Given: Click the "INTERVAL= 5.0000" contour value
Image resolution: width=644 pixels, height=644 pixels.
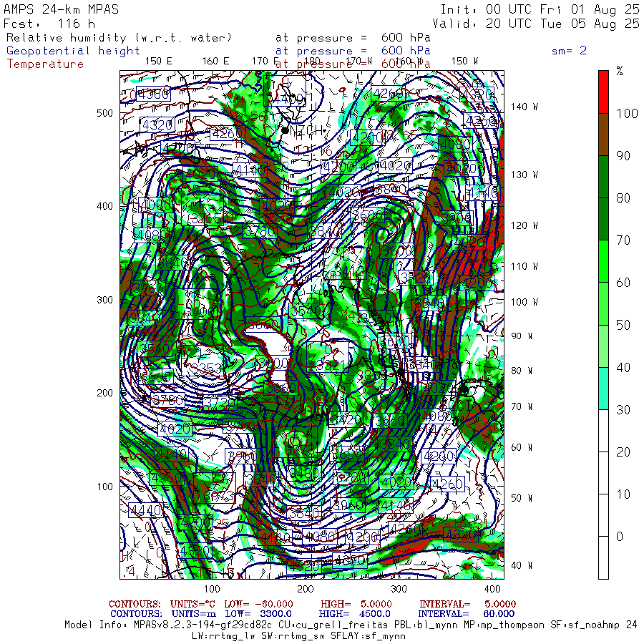Looking at the screenshot, I should point(467,604).
